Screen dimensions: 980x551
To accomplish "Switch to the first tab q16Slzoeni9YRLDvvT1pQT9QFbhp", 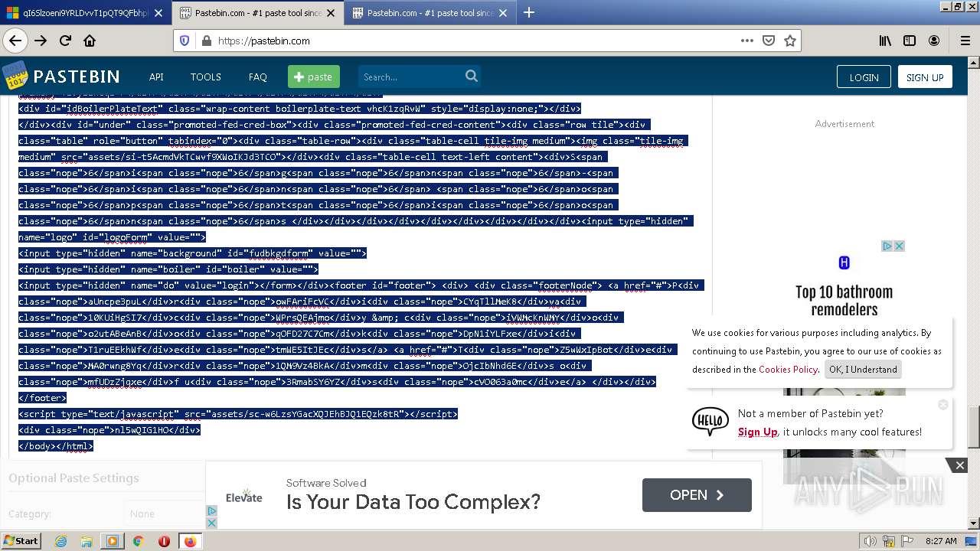I will point(86,13).
